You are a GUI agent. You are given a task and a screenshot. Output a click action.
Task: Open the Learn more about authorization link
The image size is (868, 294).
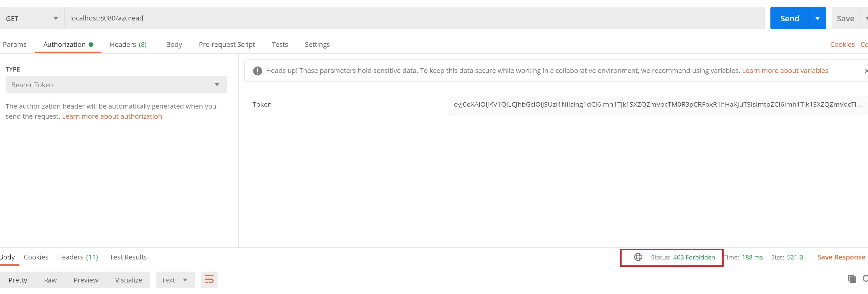pos(112,116)
